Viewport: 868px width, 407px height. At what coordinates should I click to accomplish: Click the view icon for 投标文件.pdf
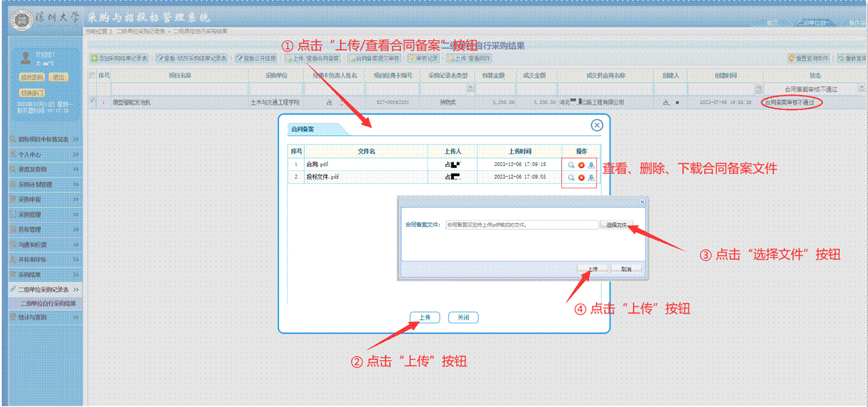point(571,178)
